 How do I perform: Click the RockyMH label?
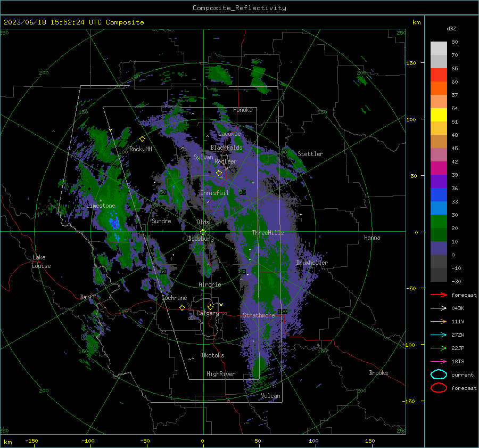click(141, 149)
